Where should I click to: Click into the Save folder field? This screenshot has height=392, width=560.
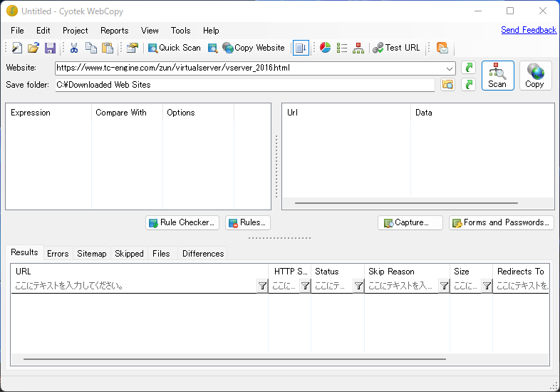pyautogui.click(x=244, y=85)
